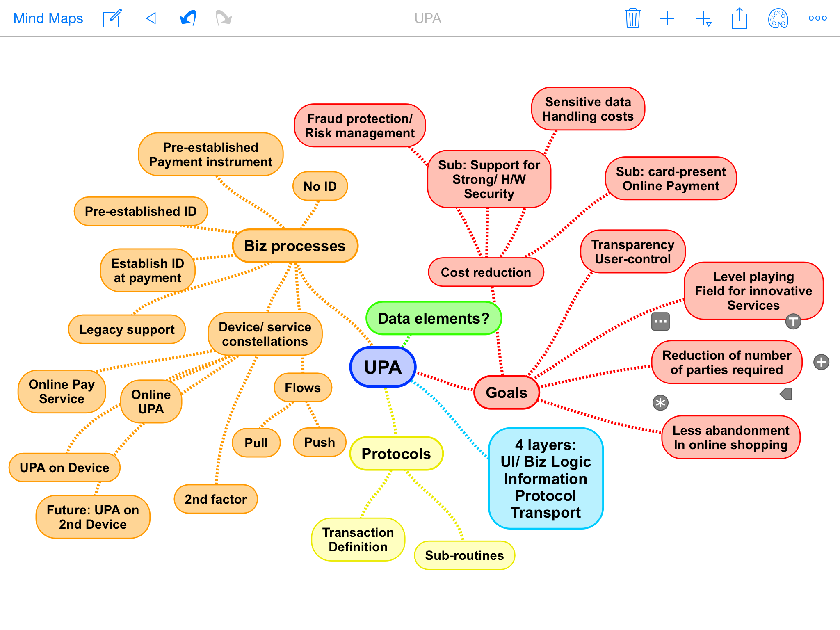Select the green Data elements? node
The height and width of the screenshot is (630, 840).
point(434,318)
